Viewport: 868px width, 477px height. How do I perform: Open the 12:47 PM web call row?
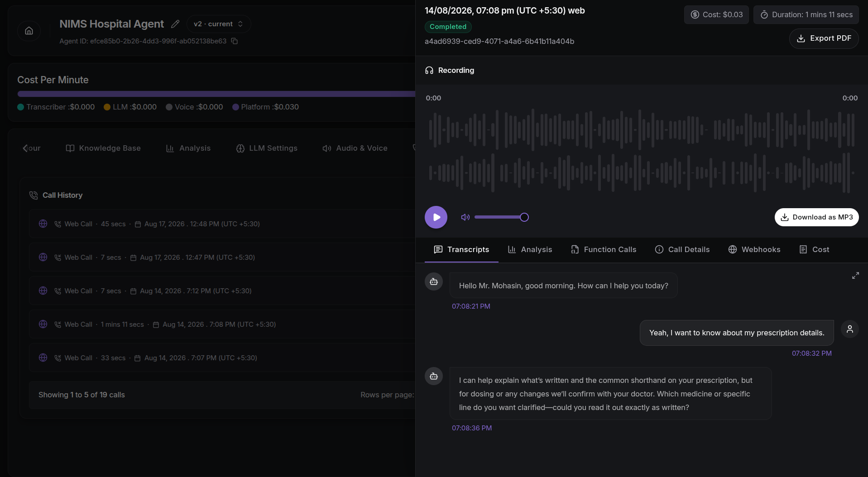[222, 258]
